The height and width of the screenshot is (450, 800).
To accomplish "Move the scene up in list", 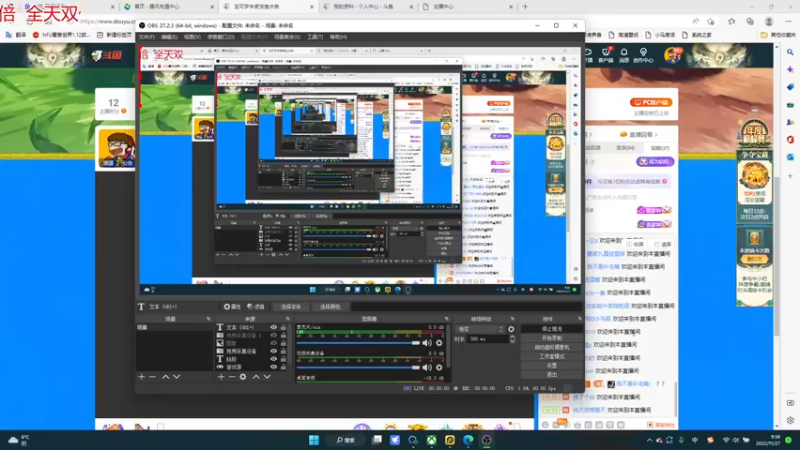I will pos(165,377).
